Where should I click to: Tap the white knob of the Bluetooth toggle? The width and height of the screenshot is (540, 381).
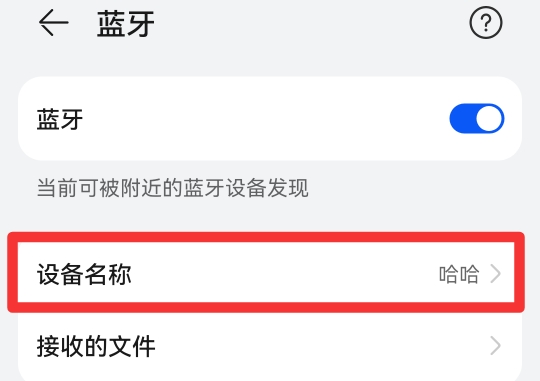(489, 119)
